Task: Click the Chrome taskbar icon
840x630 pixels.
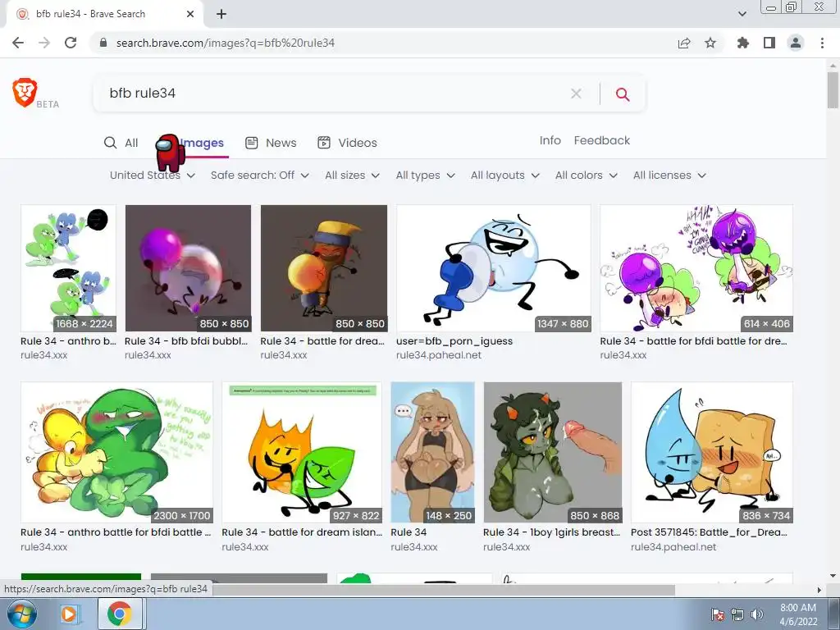Action: (x=120, y=614)
